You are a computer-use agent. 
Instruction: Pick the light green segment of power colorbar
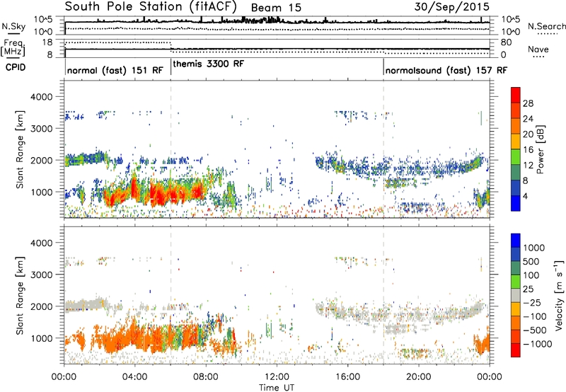click(x=516, y=157)
